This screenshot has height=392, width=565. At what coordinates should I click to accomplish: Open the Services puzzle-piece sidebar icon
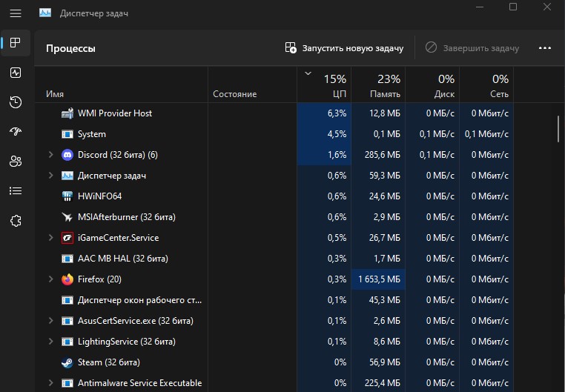coord(16,221)
